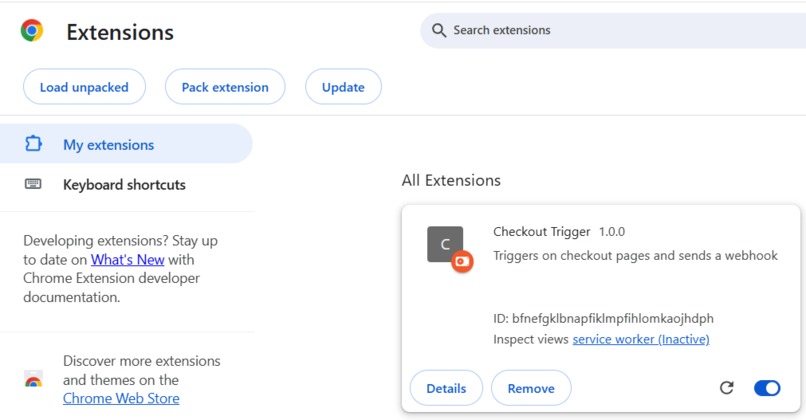This screenshot has height=420, width=806.
Task: Click the All Extensions heading
Action: coord(451,180)
